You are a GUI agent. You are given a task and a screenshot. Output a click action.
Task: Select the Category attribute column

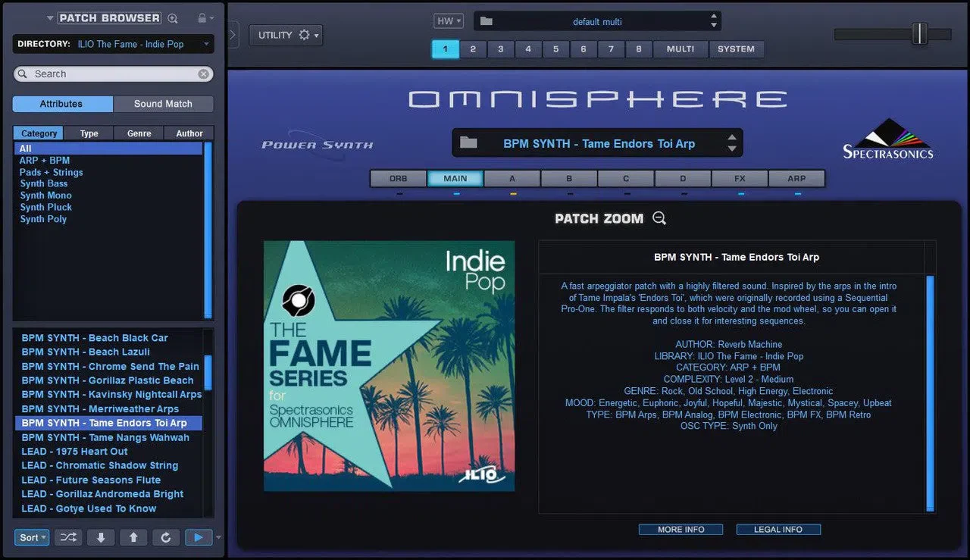point(39,133)
